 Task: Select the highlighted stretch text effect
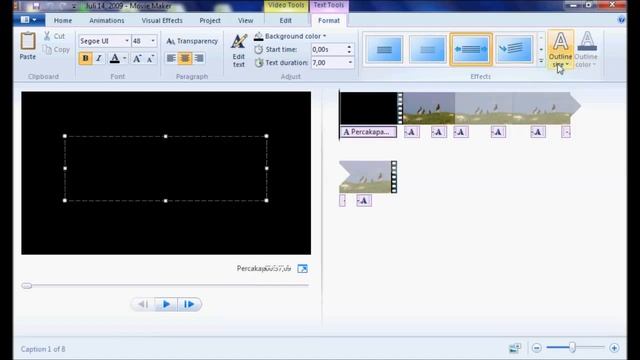click(471, 49)
